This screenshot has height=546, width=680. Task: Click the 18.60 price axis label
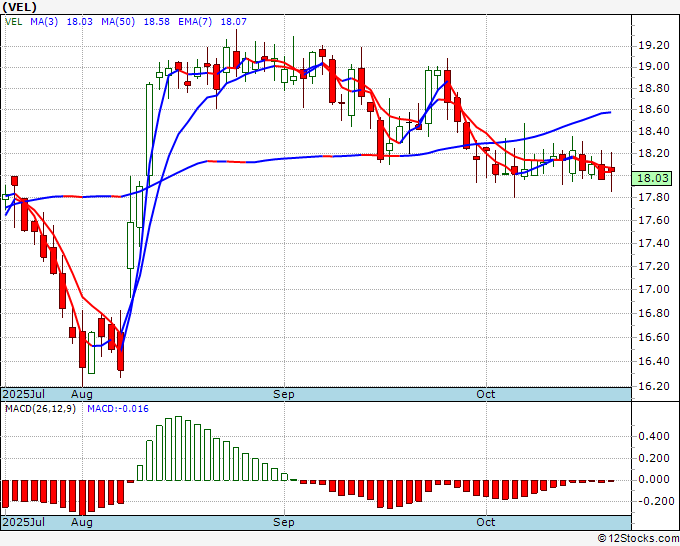654,109
